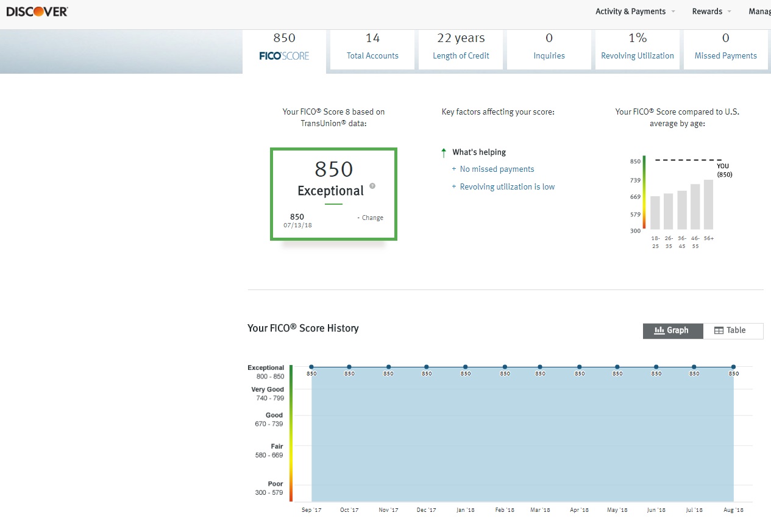Select the 850 FICO SCORE tab
Viewport: 771px width, 532px height.
click(x=283, y=49)
